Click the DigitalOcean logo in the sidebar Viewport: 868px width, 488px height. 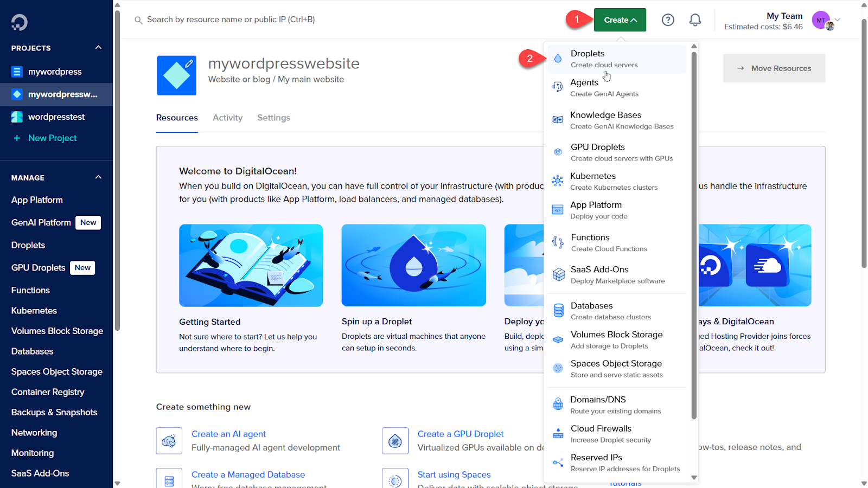tap(20, 22)
